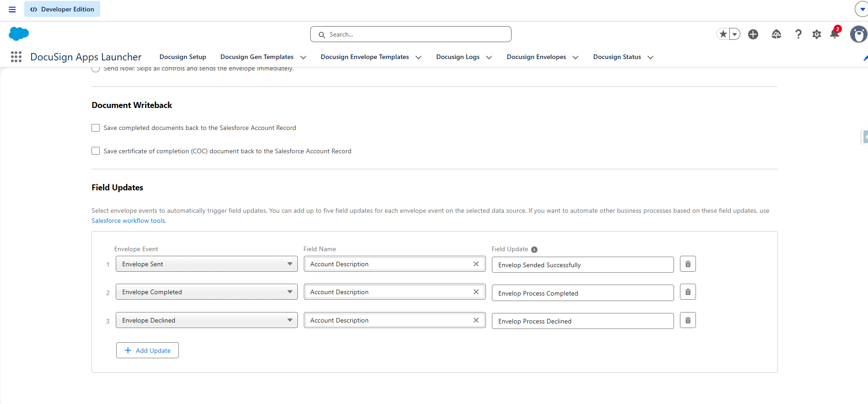This screenshot has width=868, height=404.
Task: Open the help question mark icon
Action: (798, 34)
